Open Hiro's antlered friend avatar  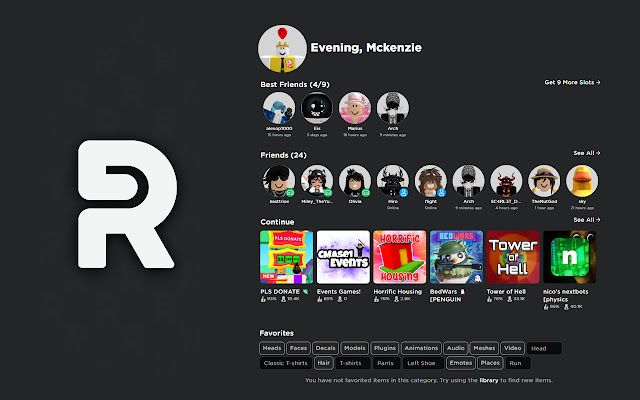click(x=393, y=181)
